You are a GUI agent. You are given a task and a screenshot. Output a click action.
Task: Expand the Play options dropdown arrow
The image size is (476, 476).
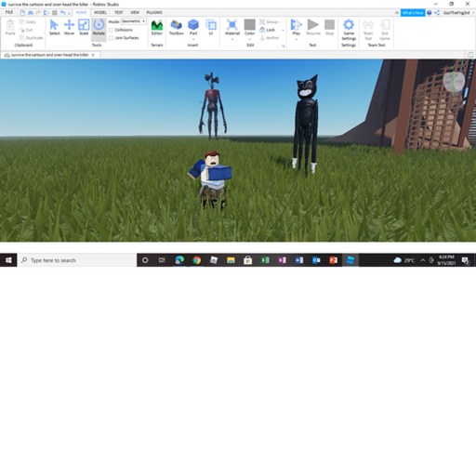297,39
